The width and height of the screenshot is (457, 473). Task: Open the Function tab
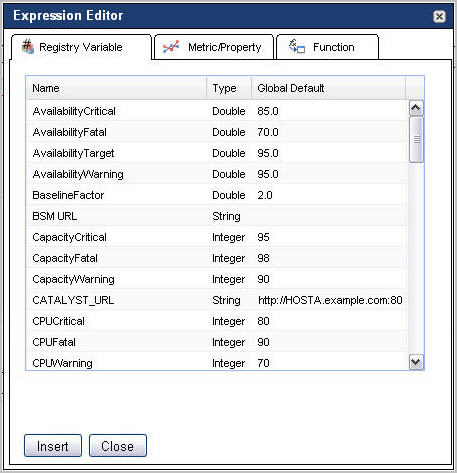pos(328,47)
